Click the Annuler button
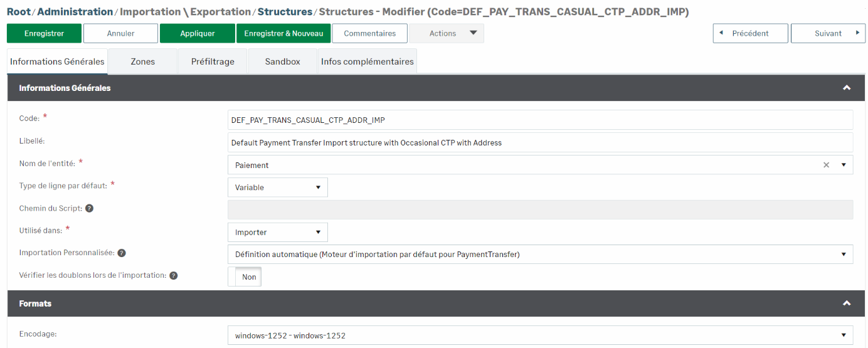This screenshot has width=868, height=348. point(120,34)
